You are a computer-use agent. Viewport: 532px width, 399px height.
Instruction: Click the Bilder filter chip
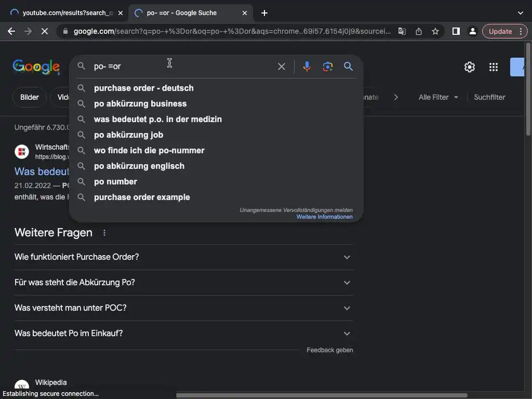pos(30,97)
